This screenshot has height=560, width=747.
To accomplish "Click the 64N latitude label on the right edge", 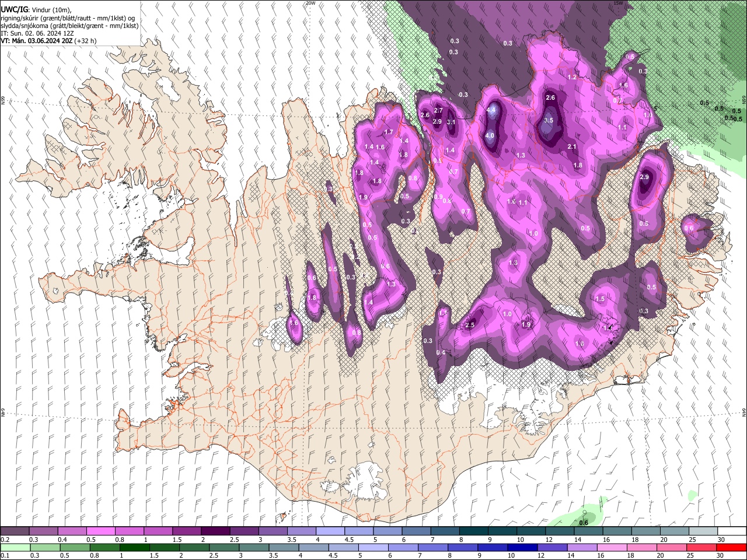I will (x=744, y=412).
